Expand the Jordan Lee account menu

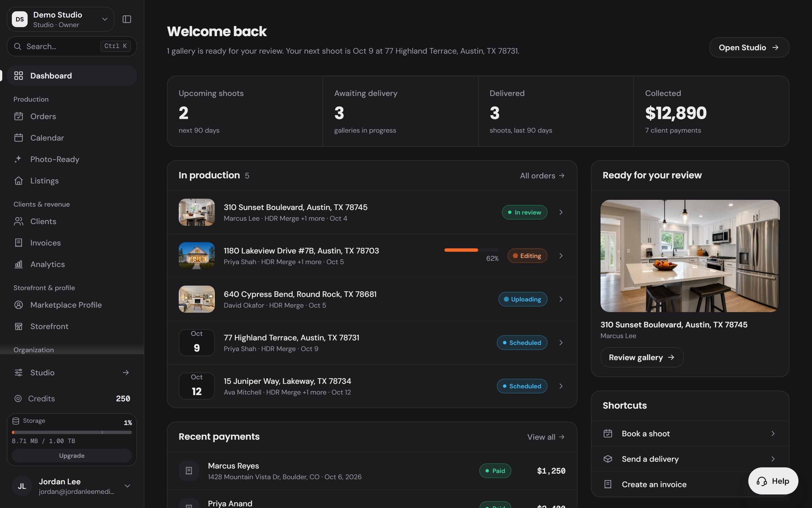click(x=127, y=486)
